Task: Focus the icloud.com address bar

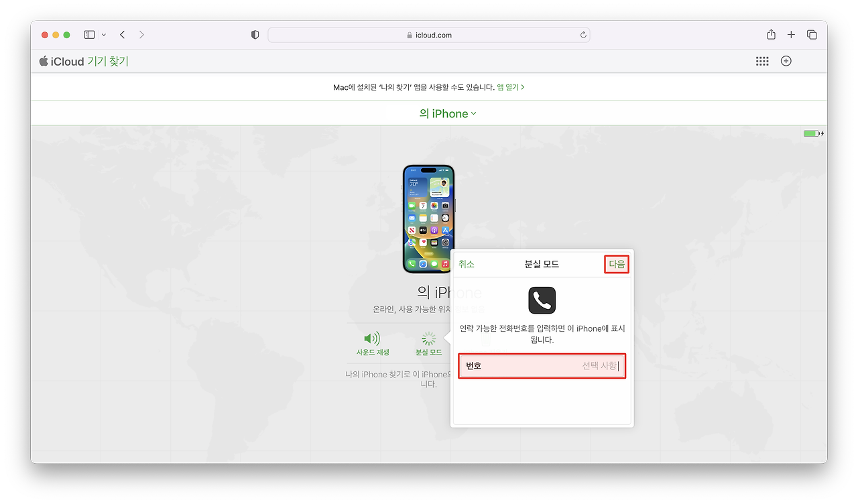Action: coord(429,35)
